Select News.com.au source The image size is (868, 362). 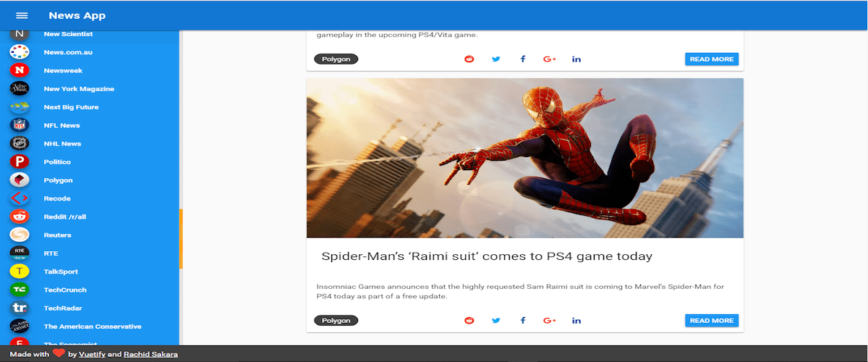point(68,52)
